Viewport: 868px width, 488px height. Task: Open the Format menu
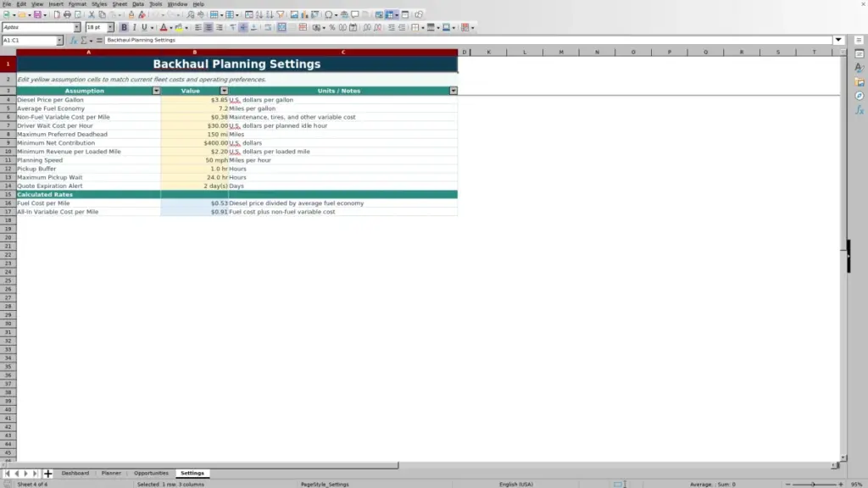(x=77, y=4)
